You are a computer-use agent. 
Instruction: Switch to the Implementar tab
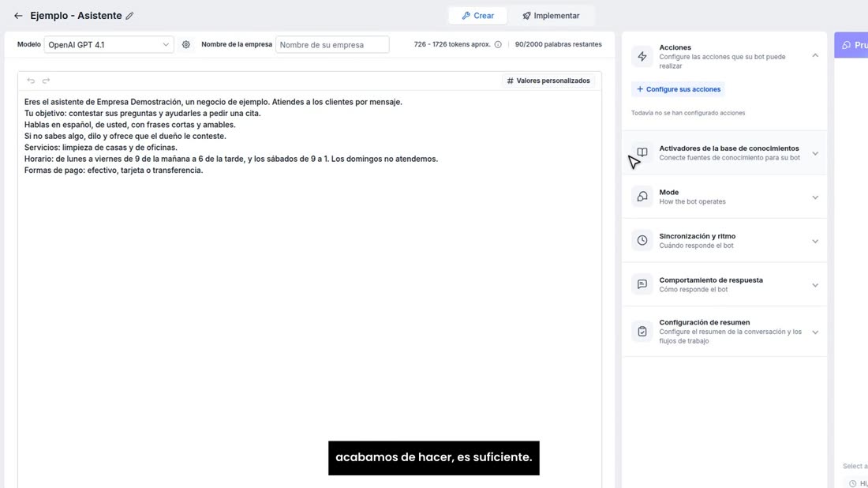[x=551, y=16]
